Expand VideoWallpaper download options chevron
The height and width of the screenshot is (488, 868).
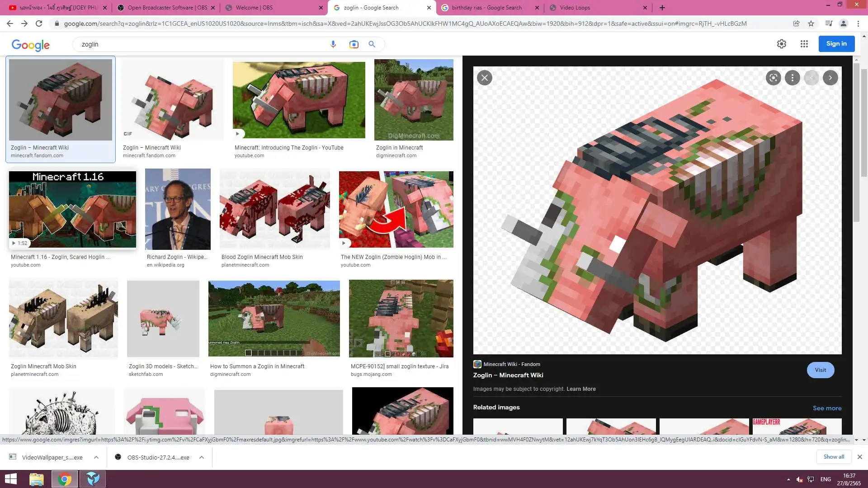point(96,457)
